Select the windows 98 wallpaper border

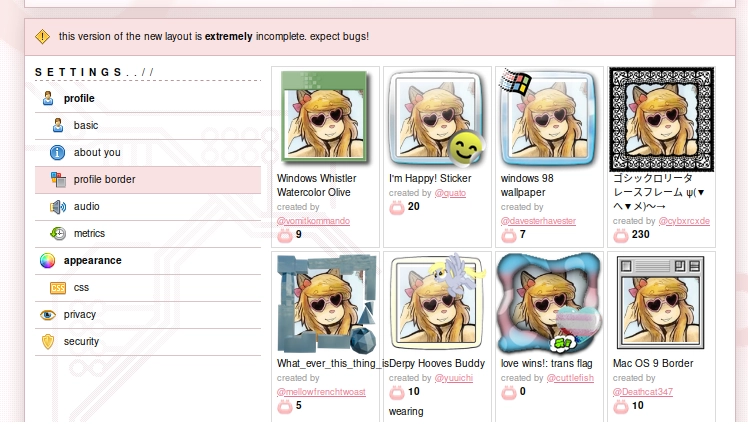549,118
